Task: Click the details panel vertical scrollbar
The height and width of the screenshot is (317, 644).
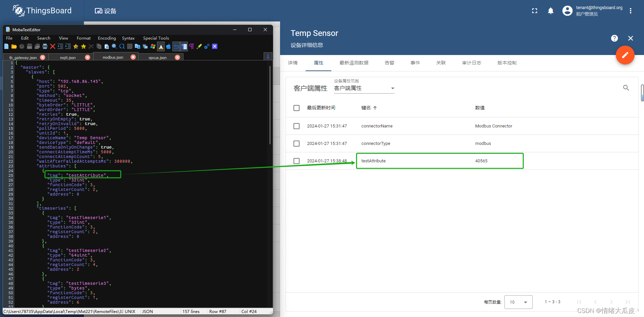Action: point(642,93)
